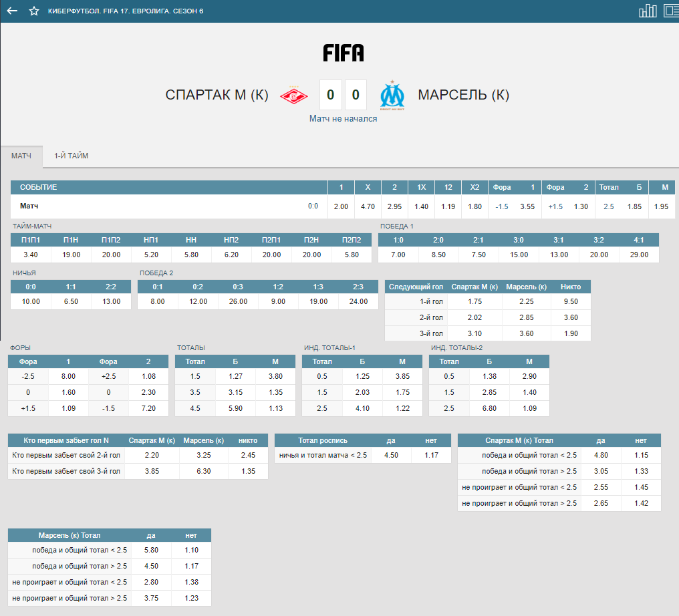The image size is (679, 616).
Task: Pick individual total-1 0.5 over 1.25
Action: coord(362,376)
